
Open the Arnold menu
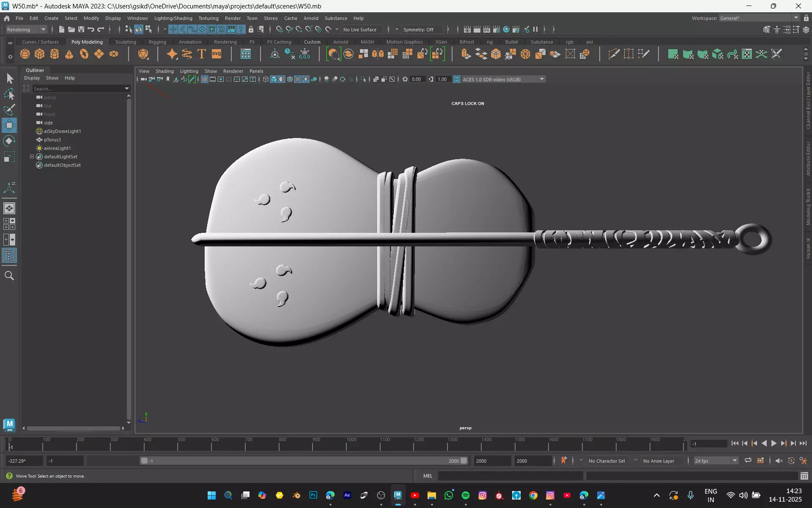point(310,18)
